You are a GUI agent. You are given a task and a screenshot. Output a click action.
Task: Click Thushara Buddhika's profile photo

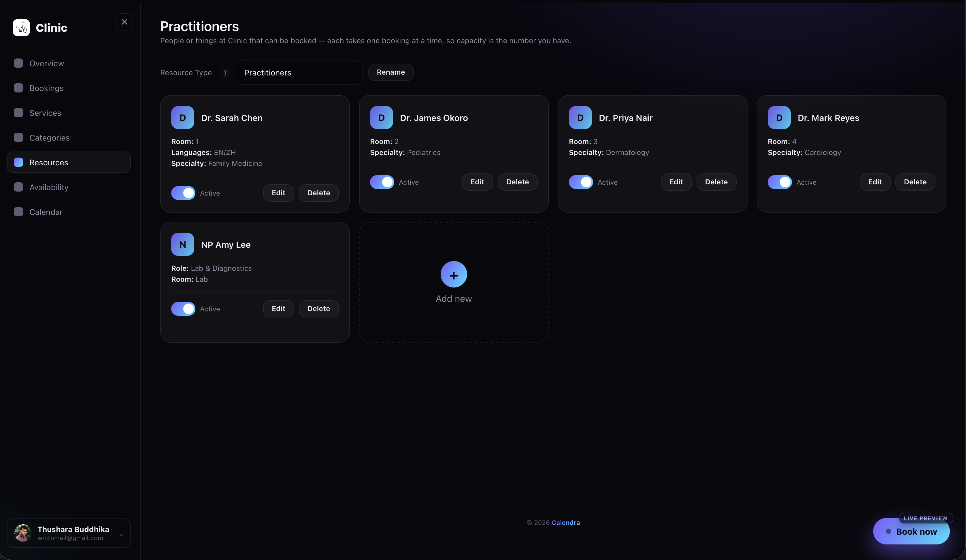pyautogui.click(x=23, y=533)
